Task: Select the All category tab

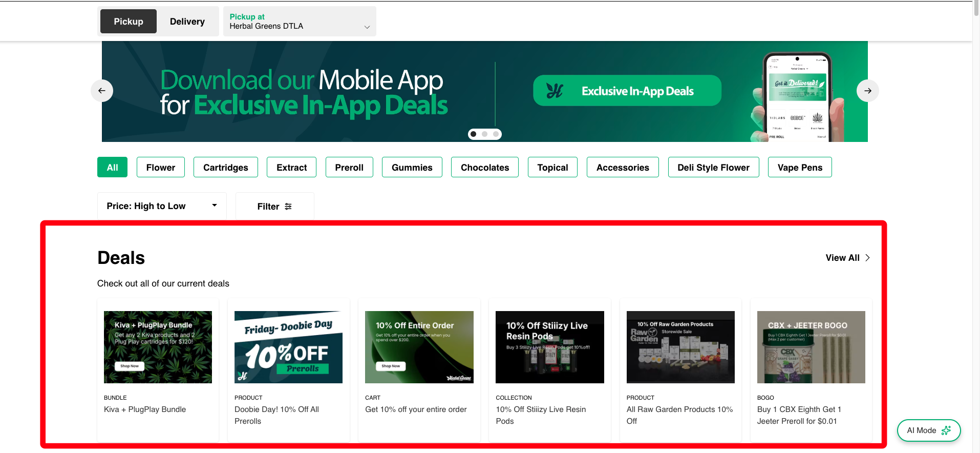Action: 113,167
